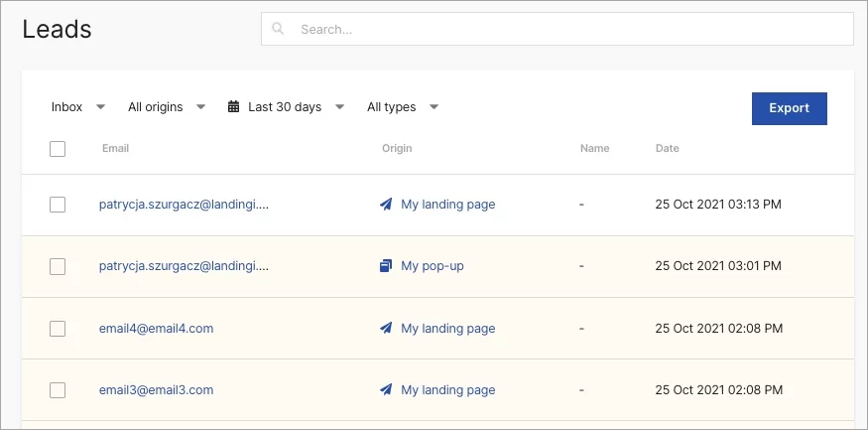Screen dimensions: 868x430
Task: Click paper plane icon in email4 row
Action: (386, 329)
